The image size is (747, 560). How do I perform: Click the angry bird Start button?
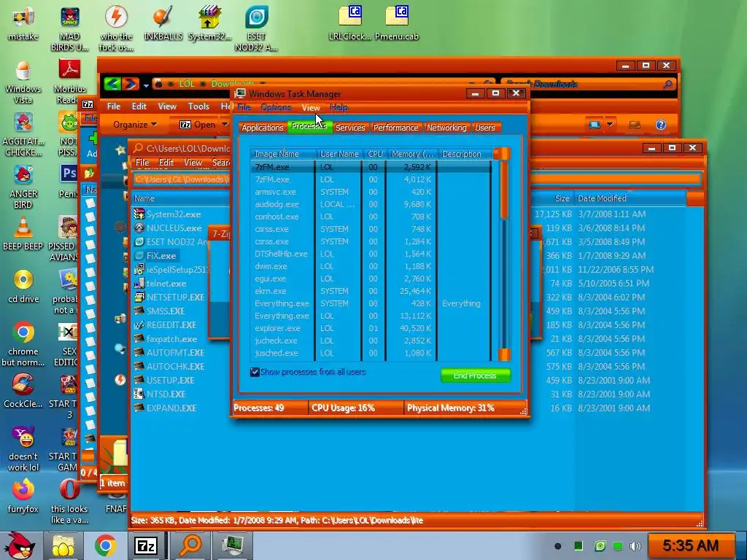tap(18, 545)
